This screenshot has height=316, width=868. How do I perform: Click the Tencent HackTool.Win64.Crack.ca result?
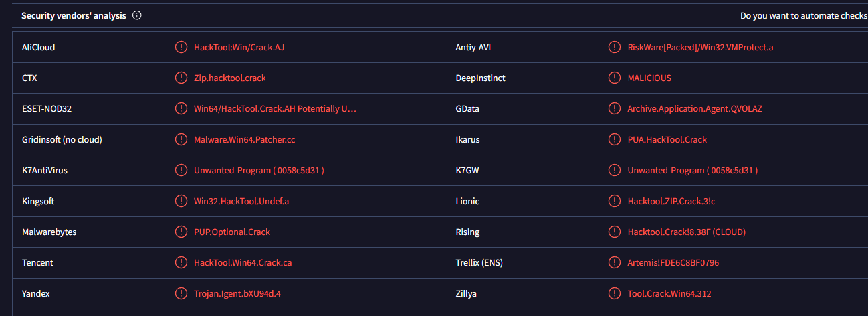click(242, 262)
